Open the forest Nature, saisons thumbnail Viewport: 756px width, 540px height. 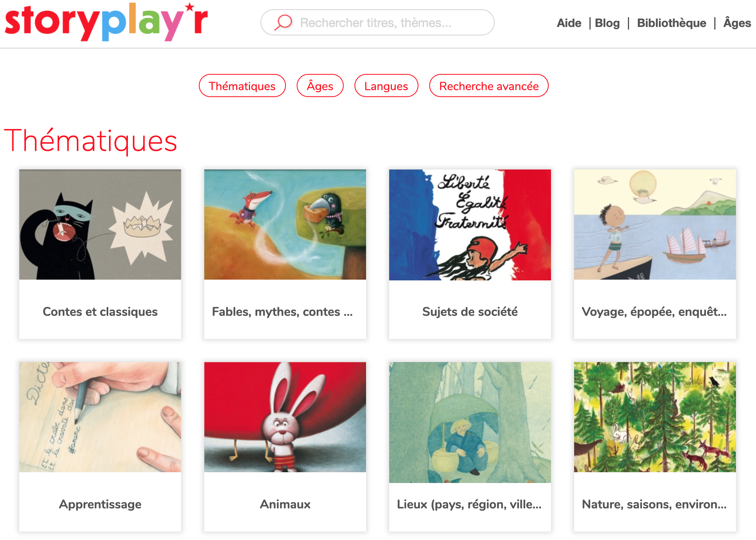tap(655, 417)
